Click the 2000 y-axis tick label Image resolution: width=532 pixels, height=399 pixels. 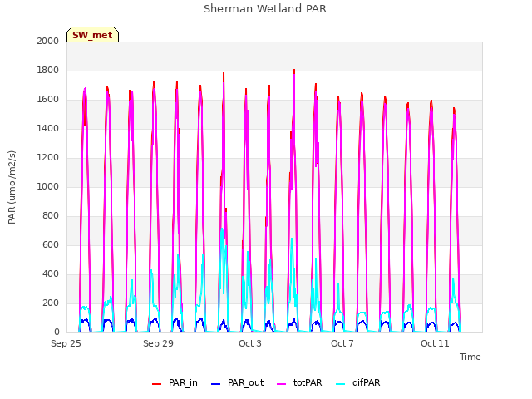[x=48, y=41]
